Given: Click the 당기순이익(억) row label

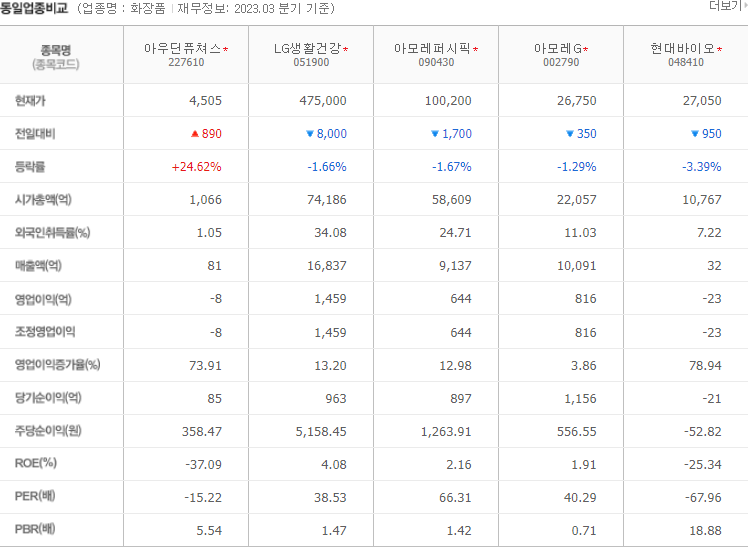Looking at the screenshot, I should (48, 398).
